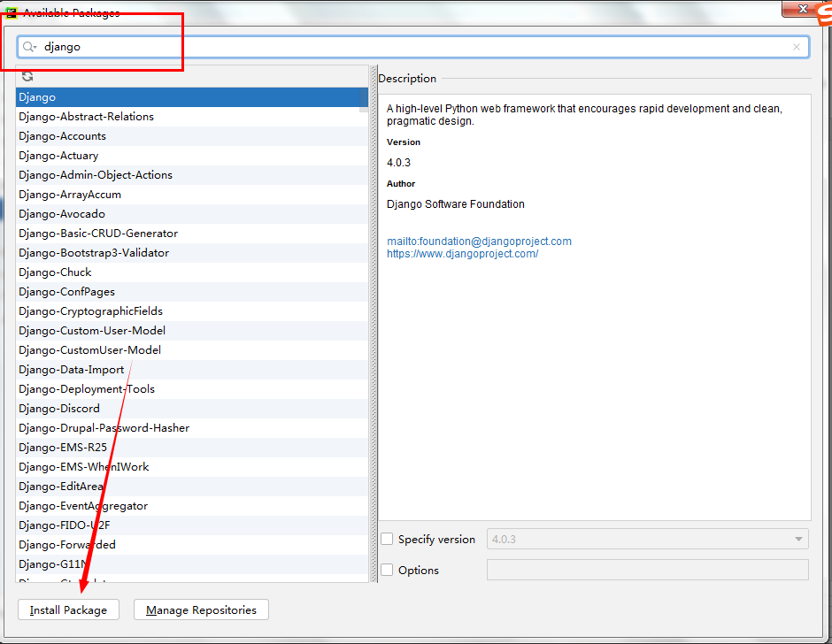Select Django-EMS-R25 in the list

tap(191, 448)
